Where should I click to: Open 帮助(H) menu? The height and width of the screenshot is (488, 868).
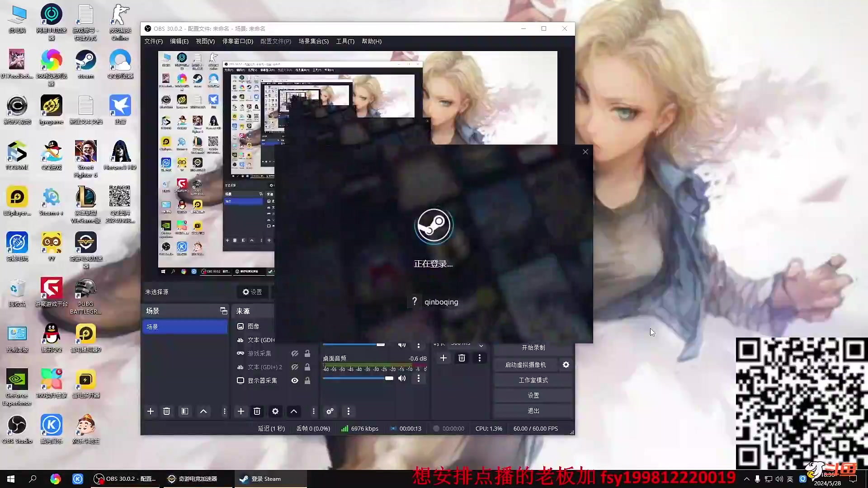click(372, 41)
